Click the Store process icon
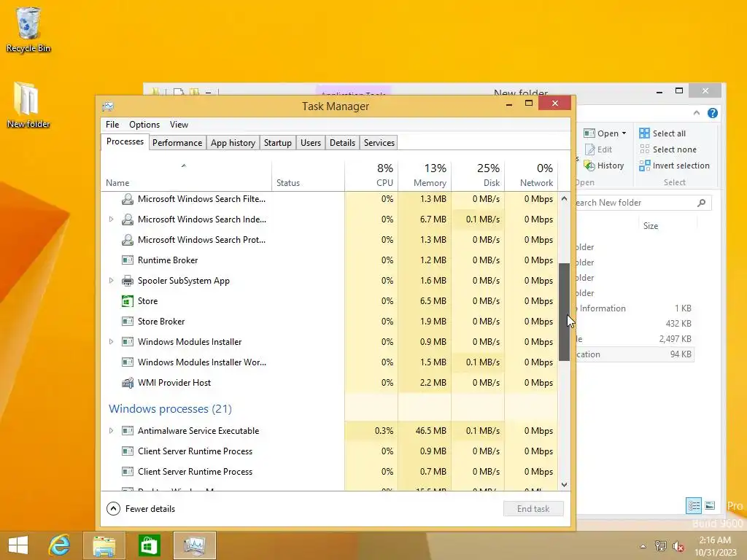Screen dimensions: 747x560 coord(127,301)
